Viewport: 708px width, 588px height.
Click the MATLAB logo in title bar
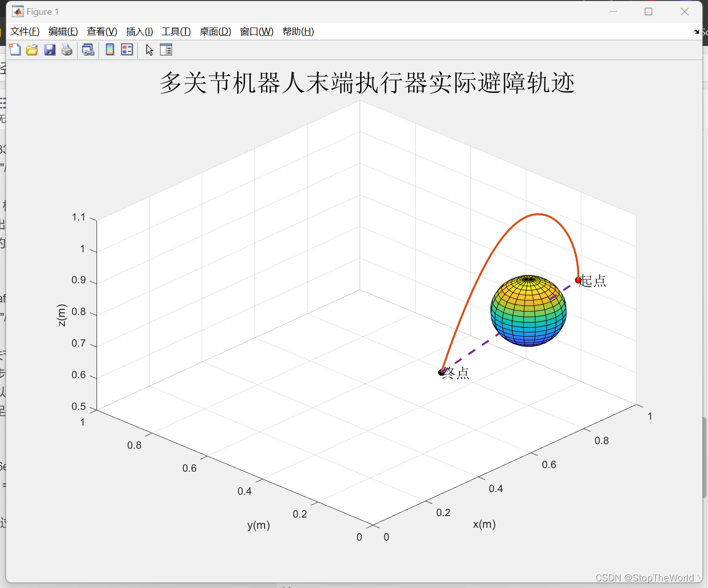18,11
